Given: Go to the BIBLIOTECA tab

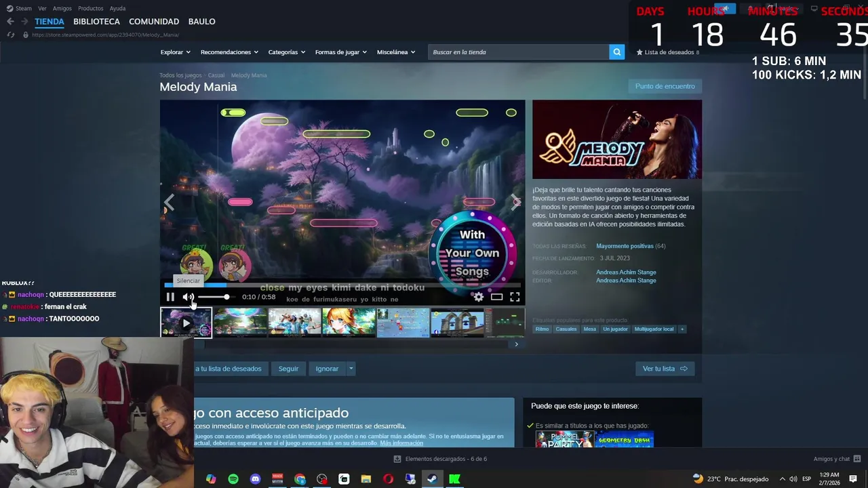Looking at the screenshot, I should point(96,22).
